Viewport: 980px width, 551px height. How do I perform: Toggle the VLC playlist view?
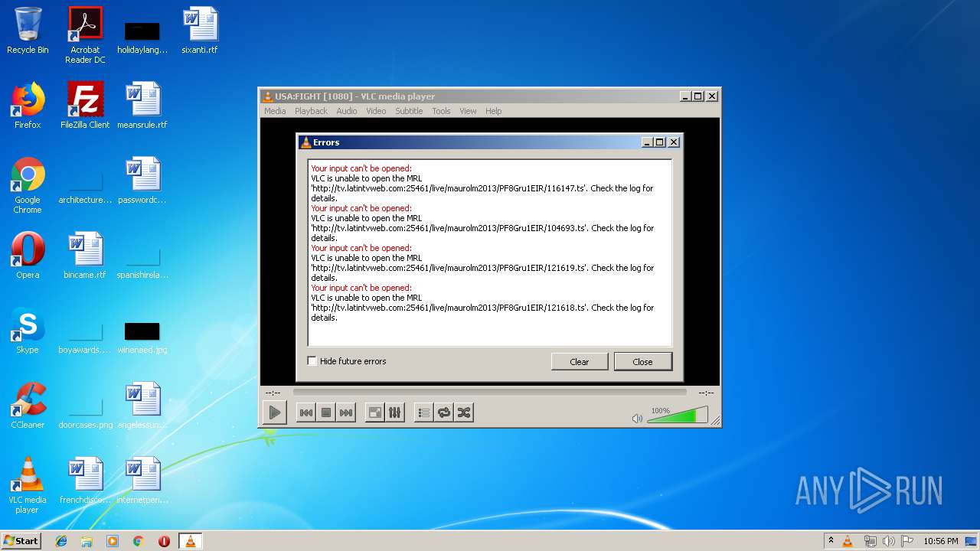[x=423, y=412]
